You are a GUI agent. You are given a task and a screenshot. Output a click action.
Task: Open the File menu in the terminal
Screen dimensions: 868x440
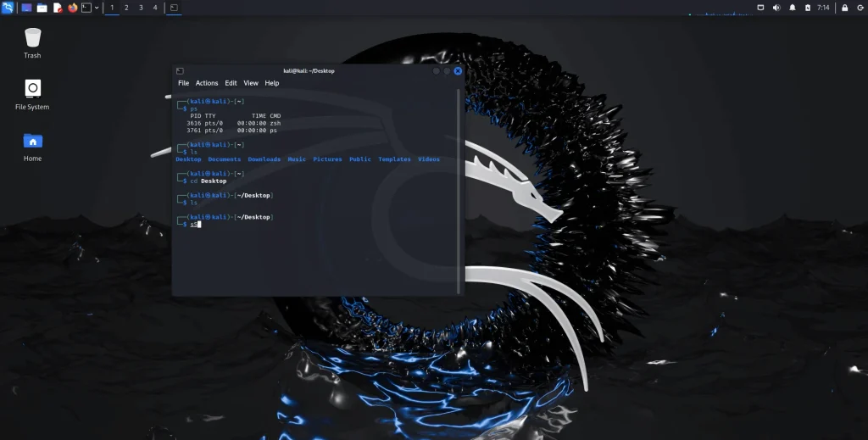click(183, 83)
